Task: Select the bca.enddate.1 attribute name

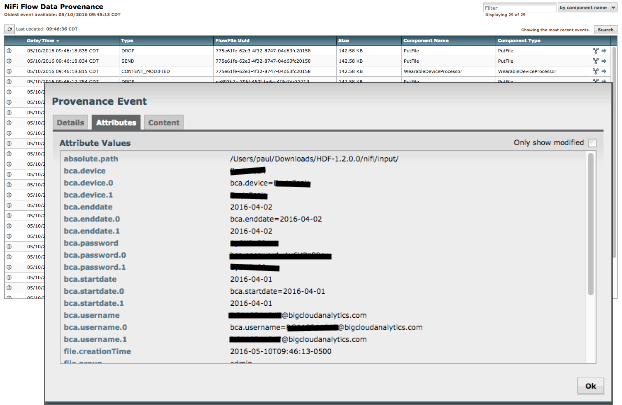Action: tap(92, 231)
